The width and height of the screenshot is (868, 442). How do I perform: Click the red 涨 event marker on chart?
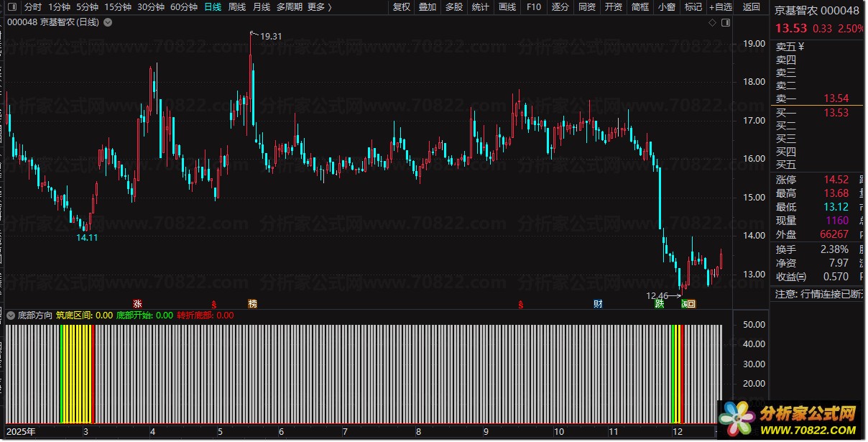(x=137, y=304)
